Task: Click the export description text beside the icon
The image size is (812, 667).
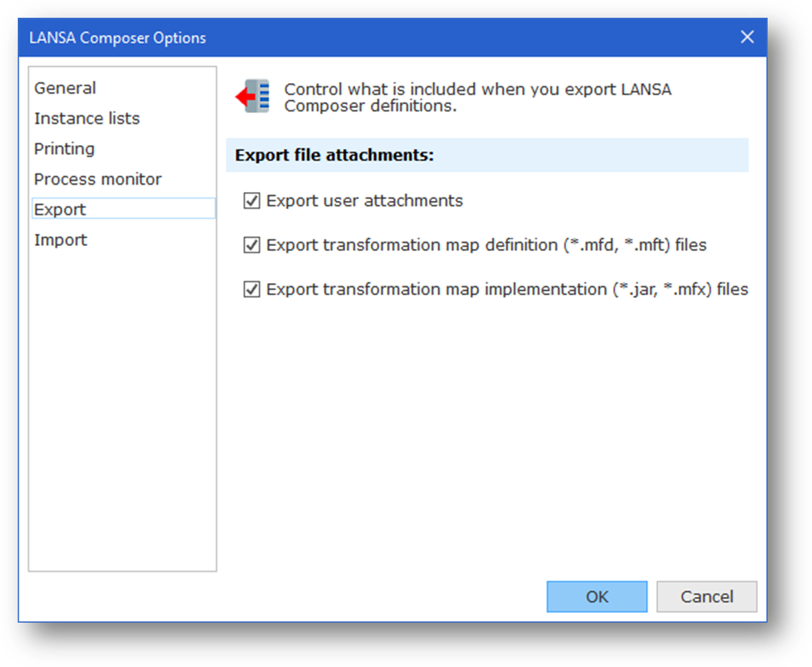Action: click(477, 97)
